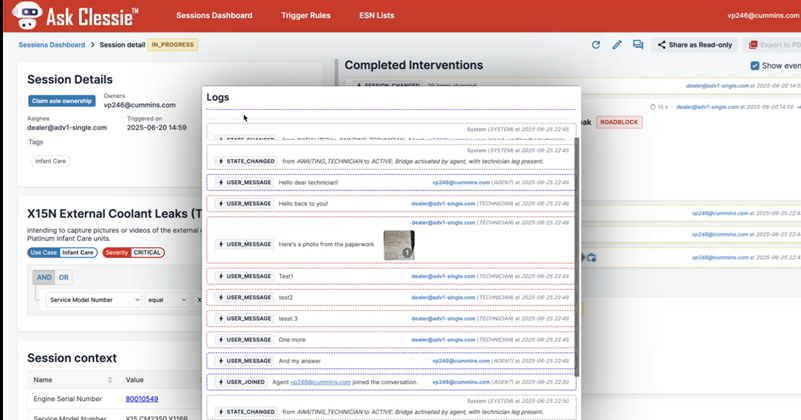801x420 pixels.
Task: Click the Completed Interventions heading
Action: 414,65
